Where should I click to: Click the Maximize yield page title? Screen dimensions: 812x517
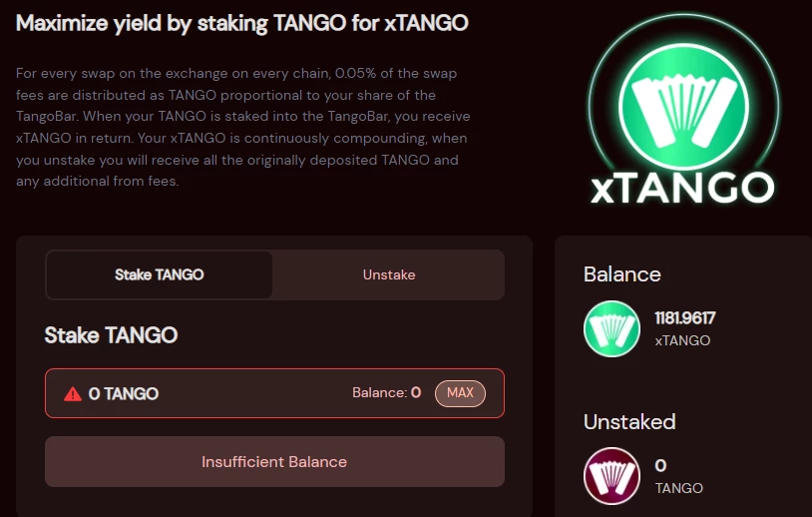click(x=241, y=23)
